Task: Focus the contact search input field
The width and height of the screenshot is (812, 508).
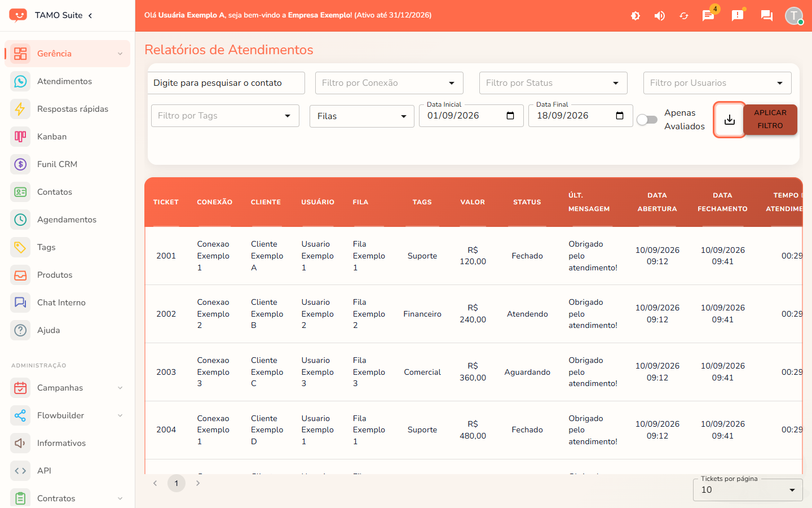Action: coord(226,83)
